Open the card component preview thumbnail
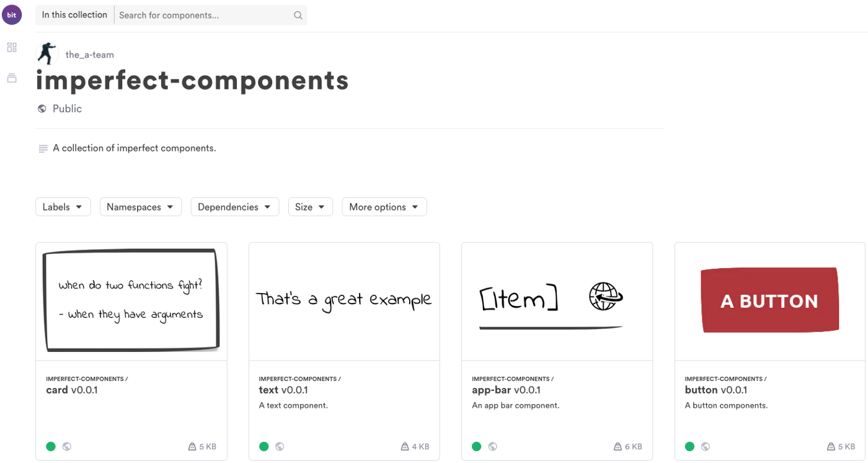Screen dimensions: 868x463 (x=131, y=301)
